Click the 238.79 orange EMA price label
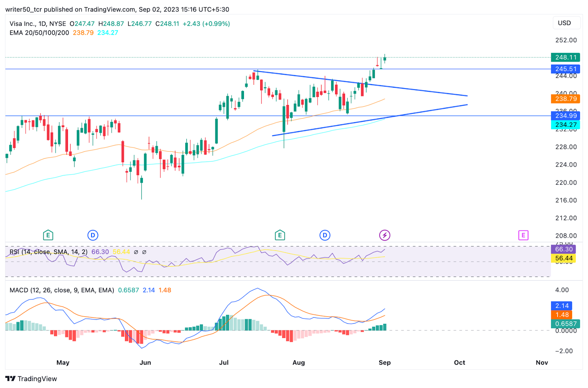This screenshot has height=388, width=588. pyautogui.click(x=566, y=99)
